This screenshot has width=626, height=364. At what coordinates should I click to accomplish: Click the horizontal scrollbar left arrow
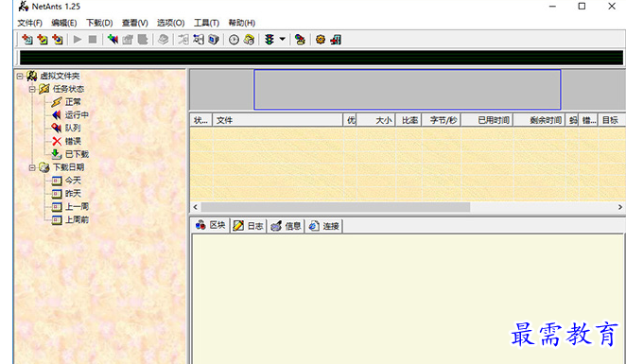coord(195,207)
